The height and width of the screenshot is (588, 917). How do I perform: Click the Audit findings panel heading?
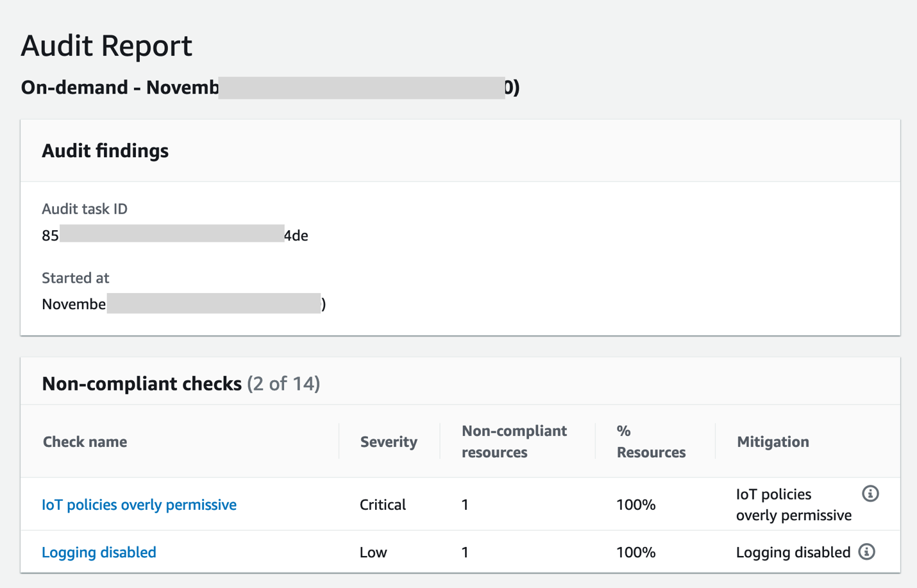[105, 151]
